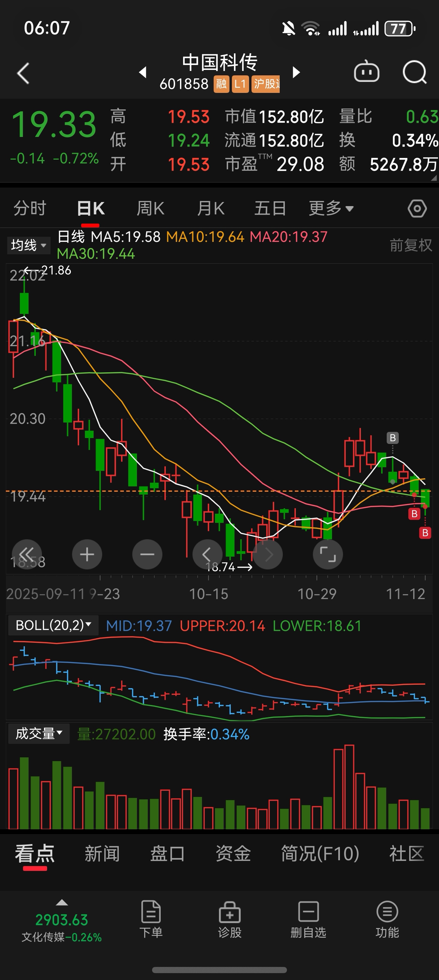Switch to 分时 tab

[30, 209]
